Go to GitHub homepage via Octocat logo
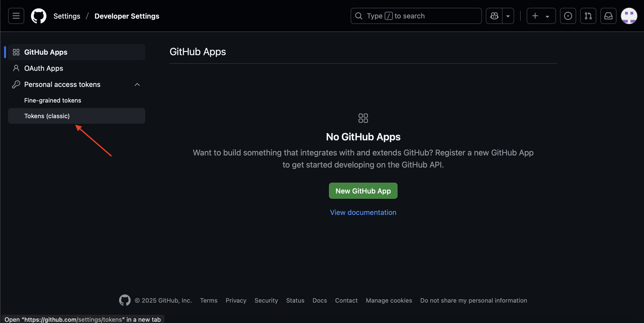 39,16
